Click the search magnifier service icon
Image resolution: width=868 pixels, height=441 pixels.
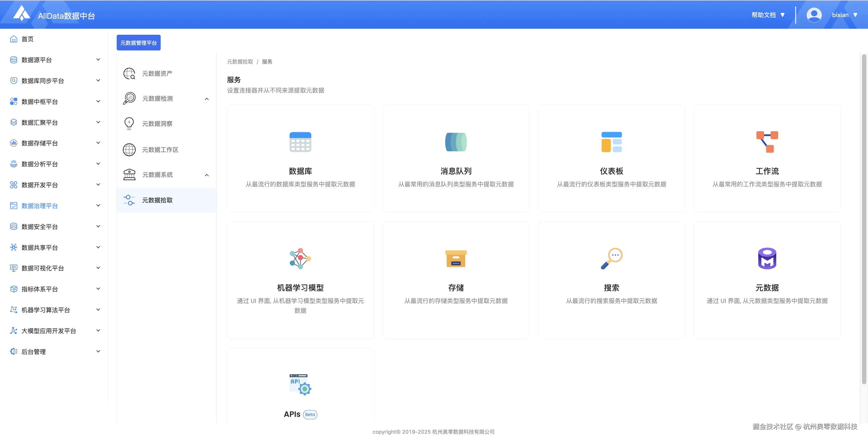pyautogui.click(x=611, y=258)
